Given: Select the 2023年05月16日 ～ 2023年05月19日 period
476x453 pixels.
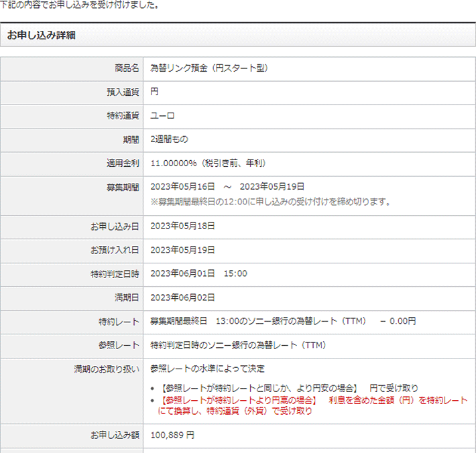Looking at the screenshot, I should pyautogui.click(x=227, y=186).
